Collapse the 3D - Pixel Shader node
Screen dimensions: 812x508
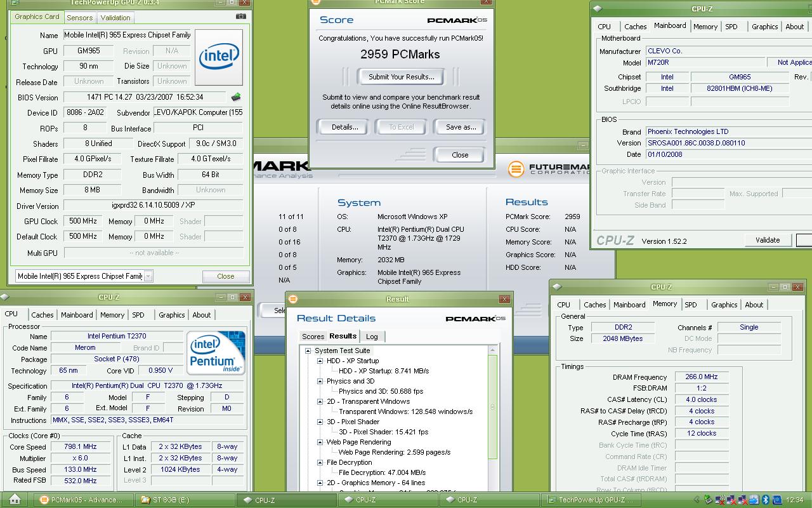click(x=320, y=422)
